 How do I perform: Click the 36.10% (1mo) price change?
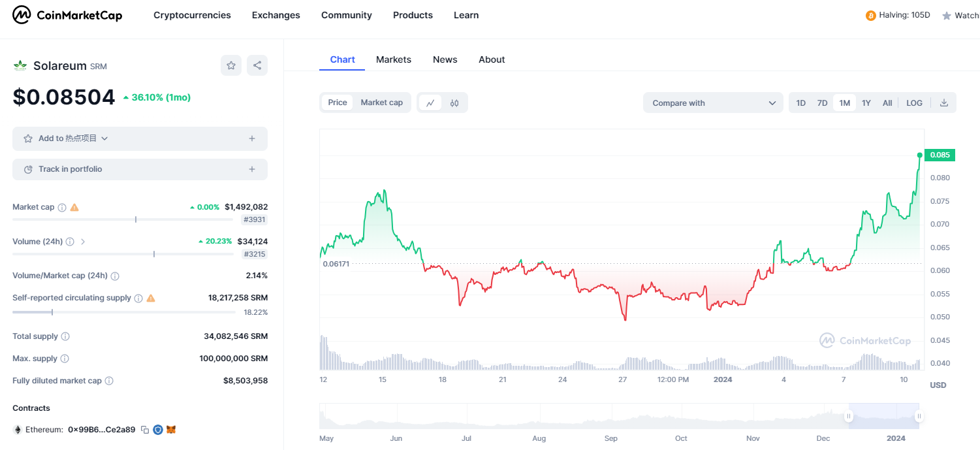[x=157, y=97]
